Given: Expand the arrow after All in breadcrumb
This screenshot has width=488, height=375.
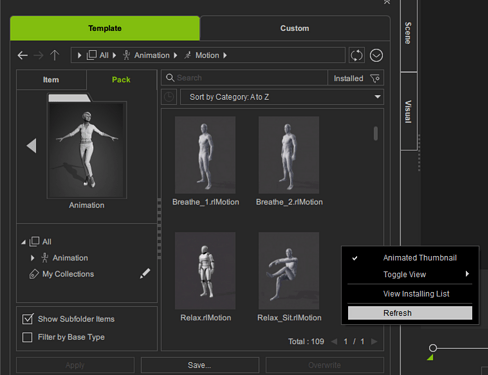Looking at the screenshot, I should 114,55.
